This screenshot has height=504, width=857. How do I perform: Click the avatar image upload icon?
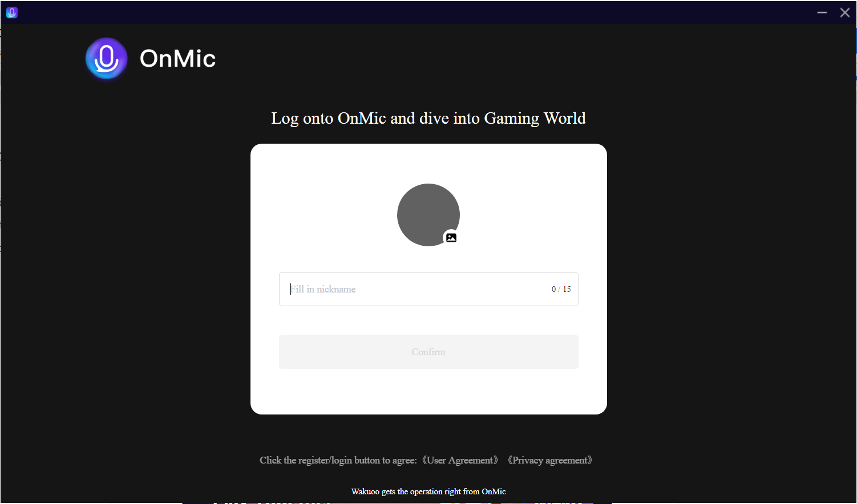click(x=451, y=238)
